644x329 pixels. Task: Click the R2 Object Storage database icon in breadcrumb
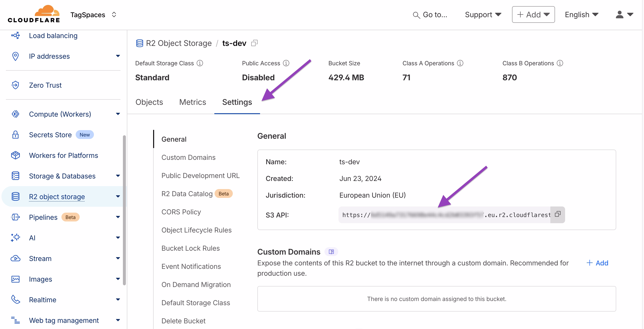coord(139,43)
